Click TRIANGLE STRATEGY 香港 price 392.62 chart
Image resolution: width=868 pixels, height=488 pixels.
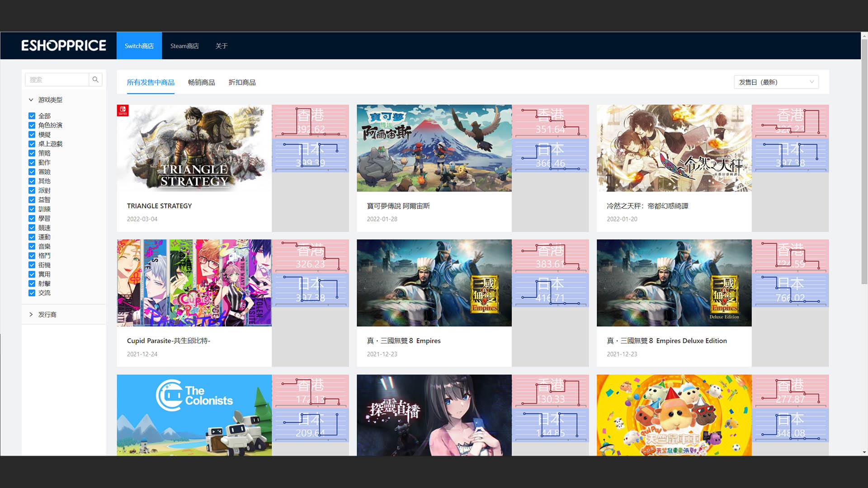pyautogui.click(x=311, y=122)
